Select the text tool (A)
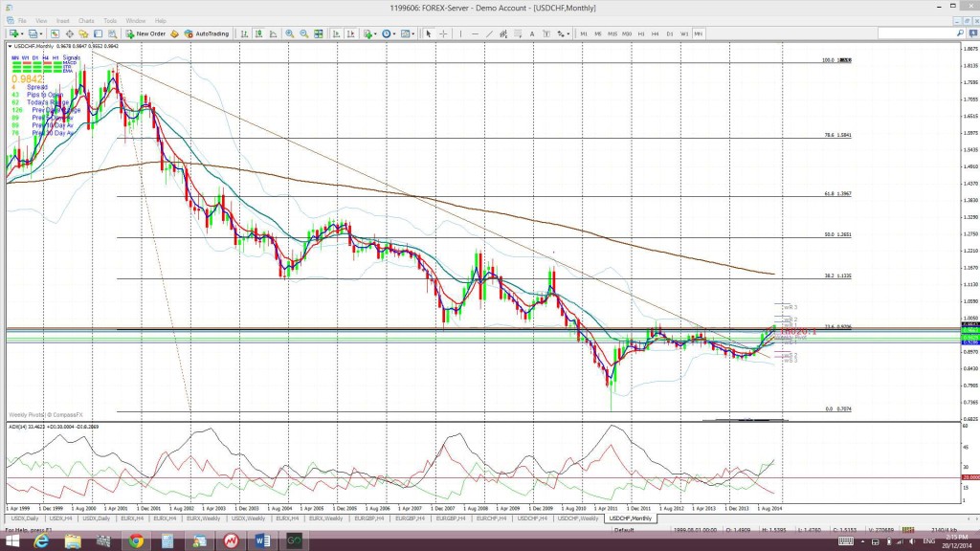980x551 pixels. click(532, 33)
